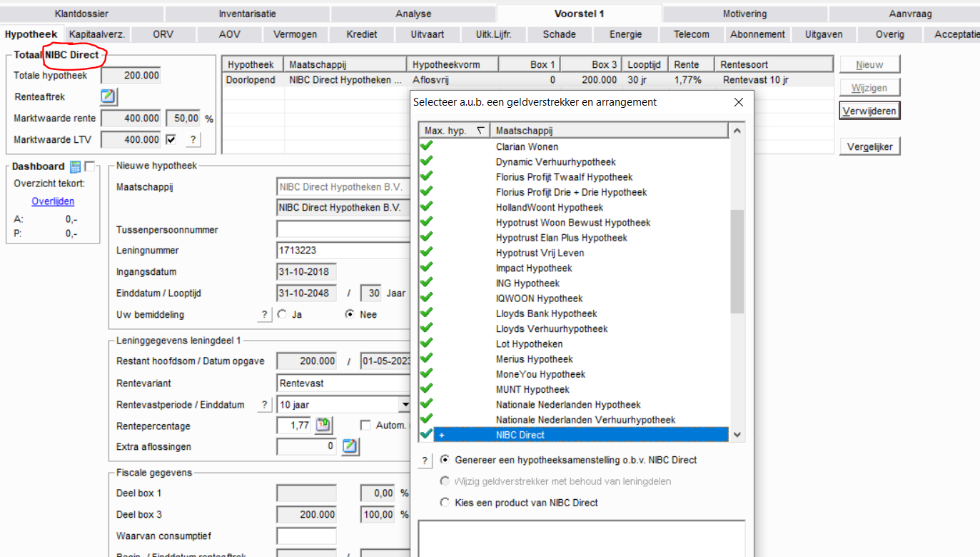
Task: Click the green checkmark for HollandWoont Hypotheek
Action: click(427, 207)
